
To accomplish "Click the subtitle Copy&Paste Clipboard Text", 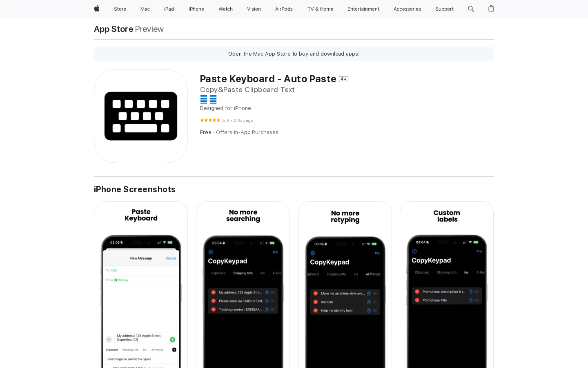I will (x=247, y=90).
